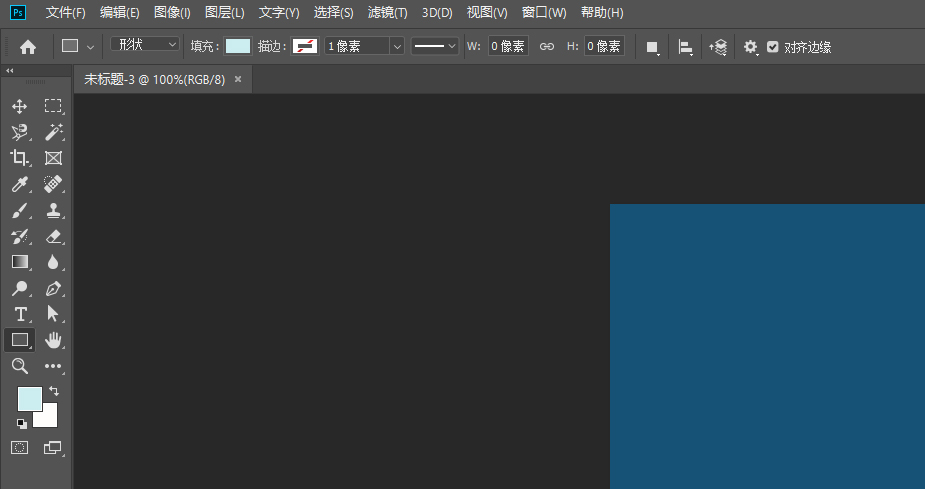Open the 形状 tool mode dropdown
Screen dimensions: 925x489
(145, 45)
